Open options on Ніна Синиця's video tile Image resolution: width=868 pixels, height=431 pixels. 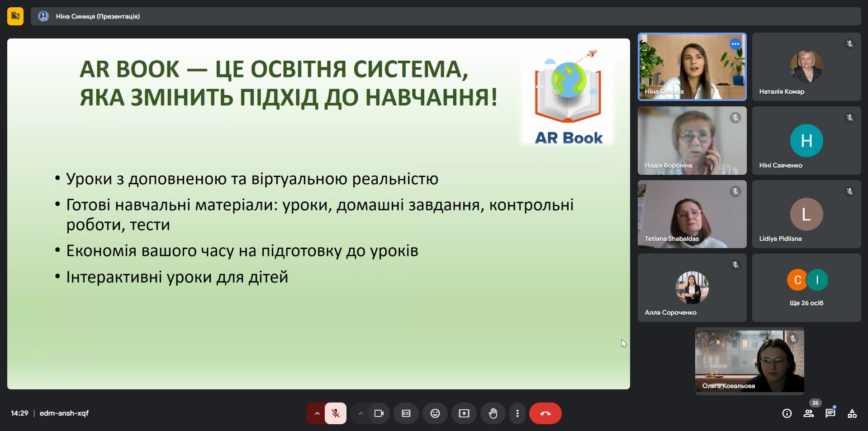735,44
